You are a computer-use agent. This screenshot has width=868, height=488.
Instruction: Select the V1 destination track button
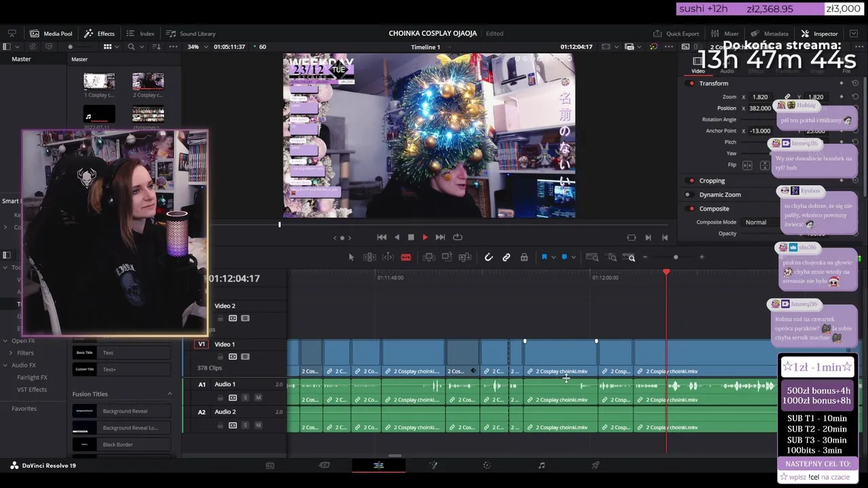(201, 344)
